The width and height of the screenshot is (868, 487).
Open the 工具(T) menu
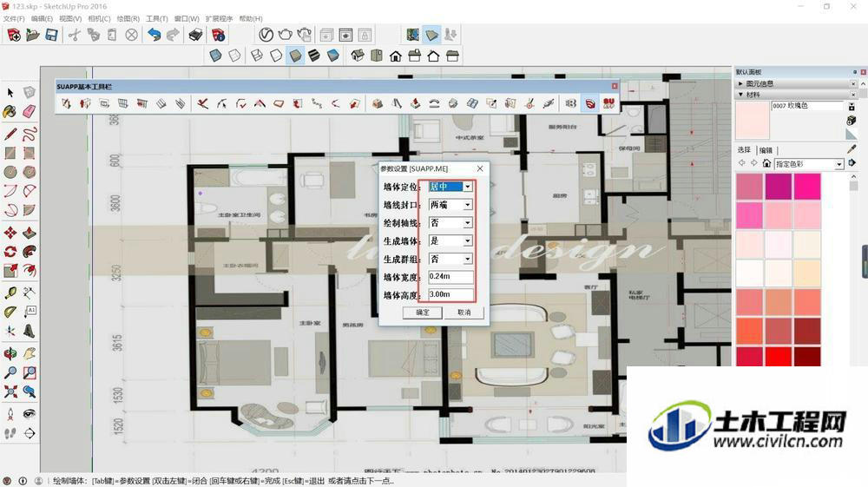coord(156,19)
